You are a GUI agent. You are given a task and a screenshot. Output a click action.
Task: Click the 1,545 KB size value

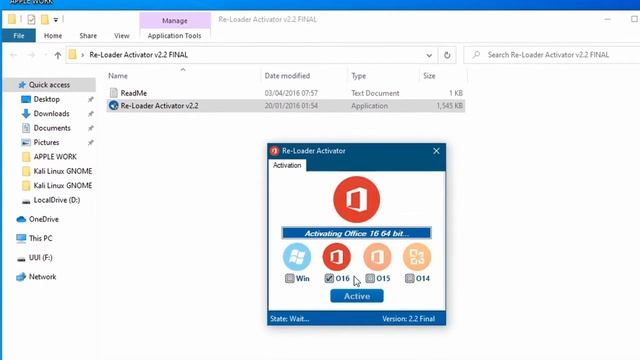[449, 106]
